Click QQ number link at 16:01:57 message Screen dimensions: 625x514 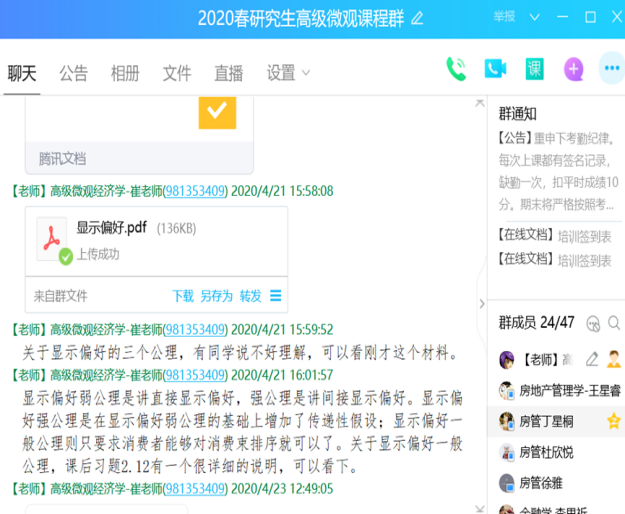195,375
